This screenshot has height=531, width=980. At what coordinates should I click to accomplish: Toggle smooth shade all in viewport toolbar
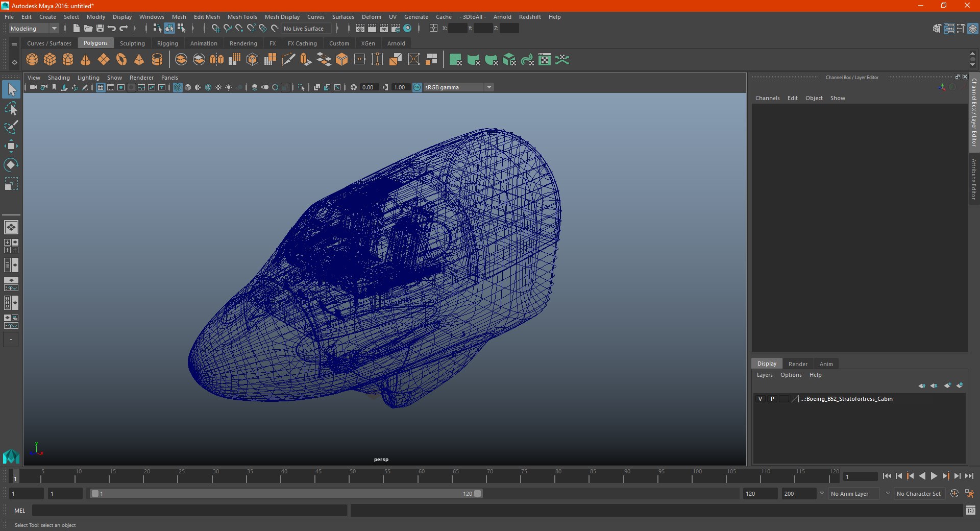click(x=188, y=87)
